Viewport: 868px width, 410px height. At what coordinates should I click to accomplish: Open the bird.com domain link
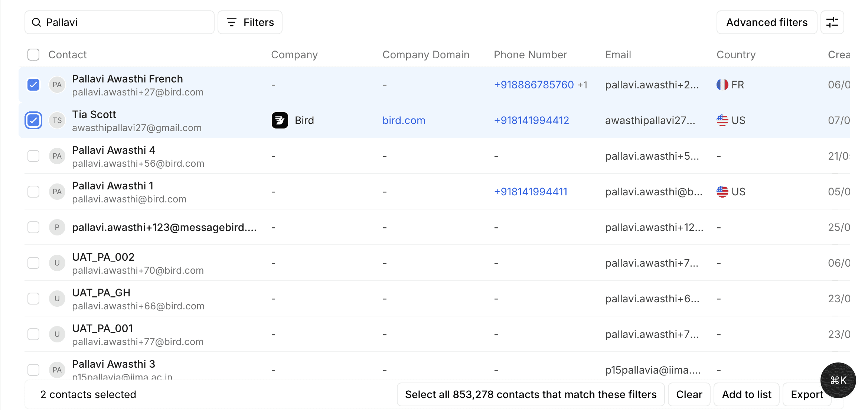(404, 120)
